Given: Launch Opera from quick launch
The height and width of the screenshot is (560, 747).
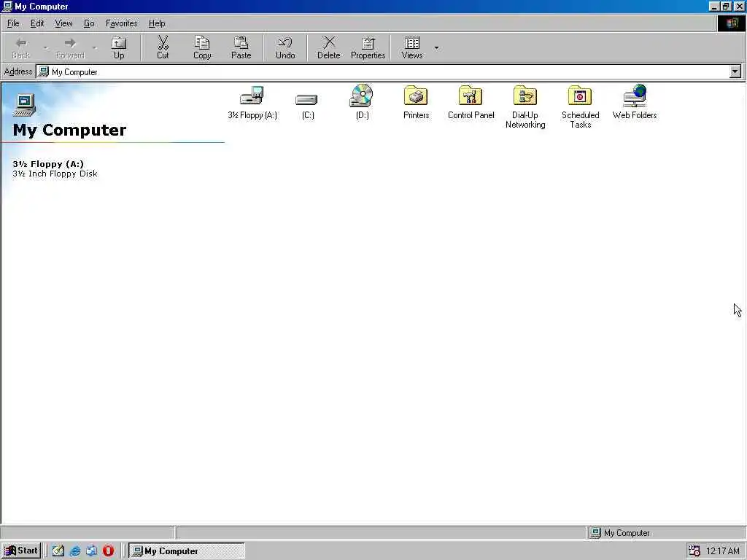Looking at the screenshot, I should pos(108,551).
